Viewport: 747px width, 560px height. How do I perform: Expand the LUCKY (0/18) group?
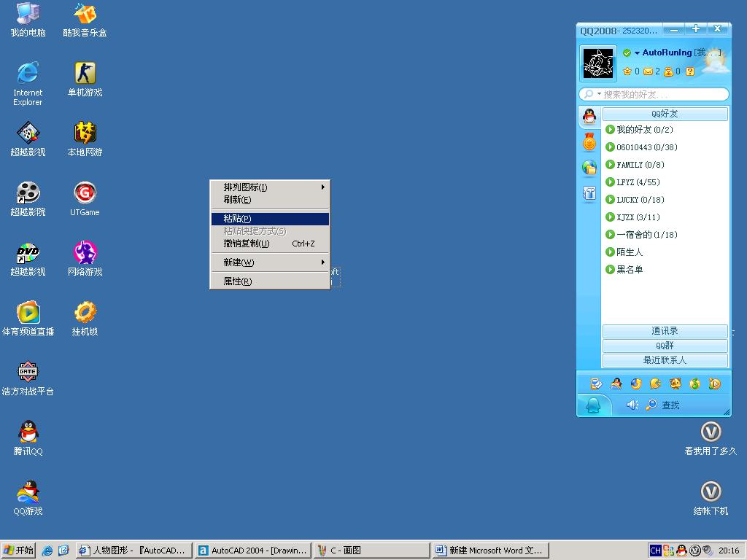[x=635, y=200]
